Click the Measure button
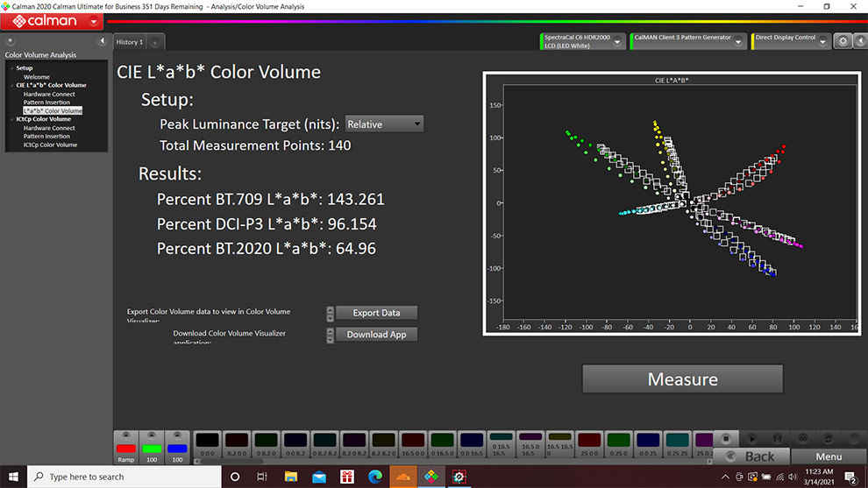Viewport: 868px width, 488px height. tap(682, 379)
